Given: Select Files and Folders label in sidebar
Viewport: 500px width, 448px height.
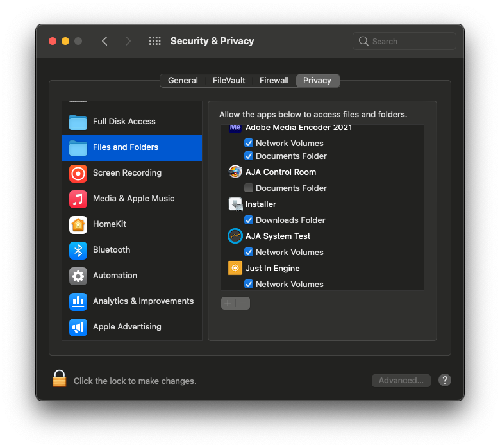Looking at the screenshot, I should (125, 147).
